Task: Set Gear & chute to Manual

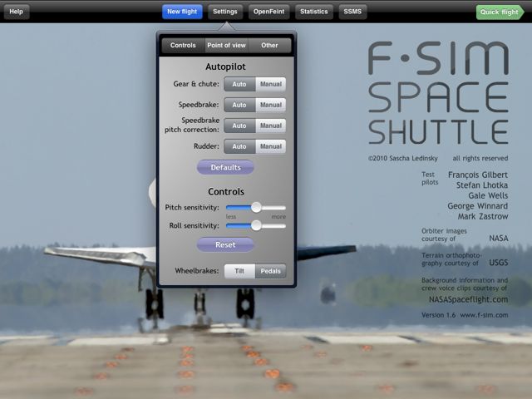Action: (271, 84)
